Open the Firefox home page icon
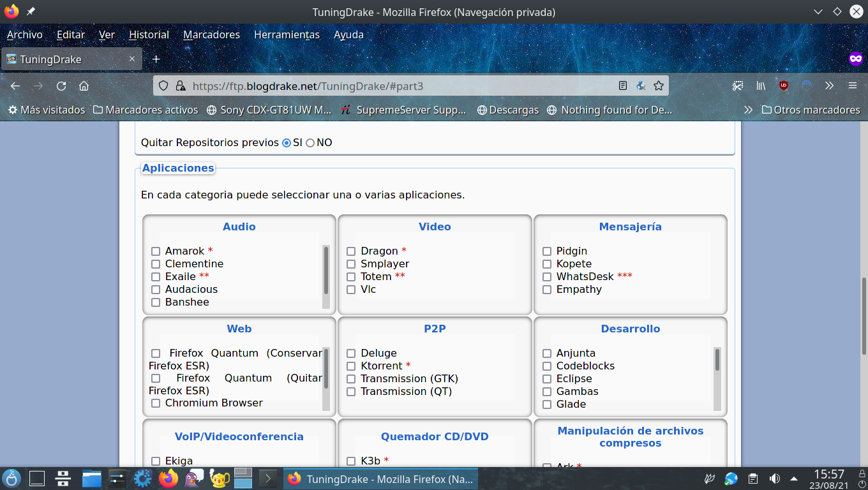 tap(84, 85)
